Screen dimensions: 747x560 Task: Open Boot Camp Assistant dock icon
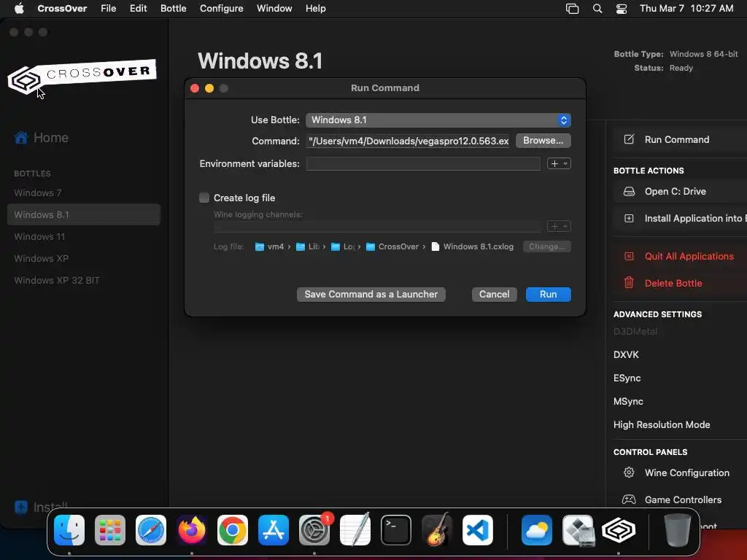(578, 530)
